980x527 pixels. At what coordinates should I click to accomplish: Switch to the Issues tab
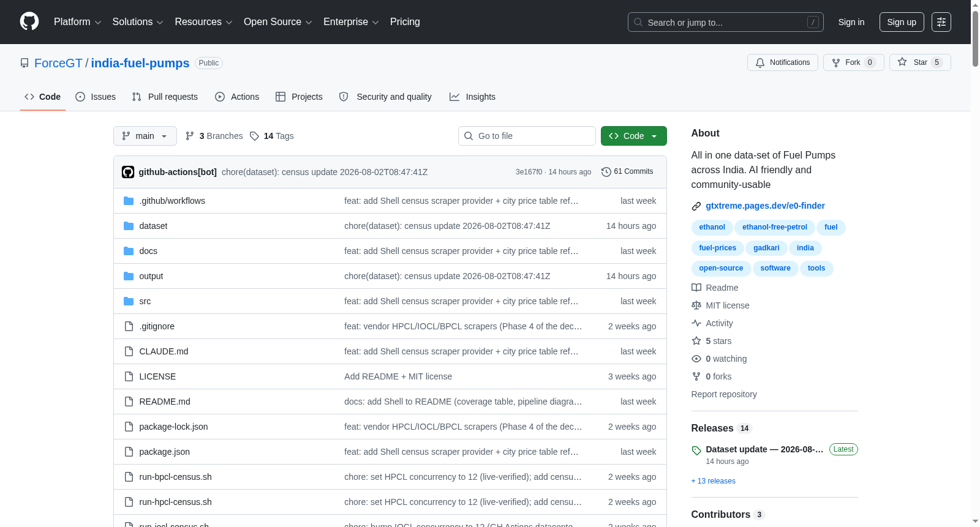(x=96, y=97)
